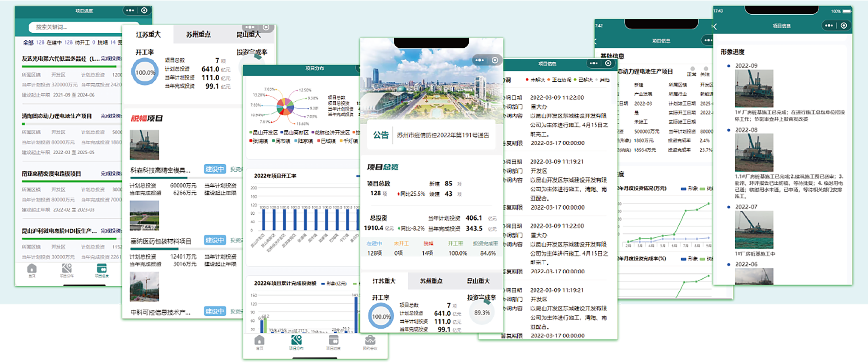Tap 建设中 badge for 科森科技高精密模具 project

[x=215, y=169]
